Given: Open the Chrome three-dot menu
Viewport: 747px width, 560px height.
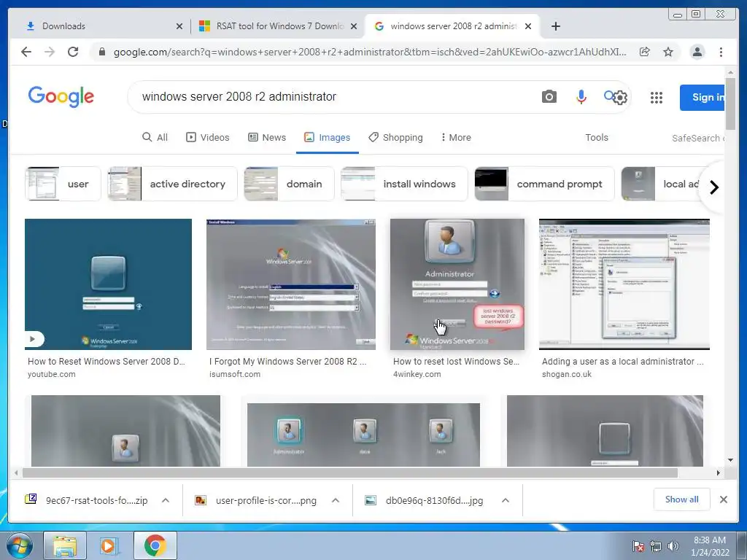Looking at the screenshot, I should (721, 52).
